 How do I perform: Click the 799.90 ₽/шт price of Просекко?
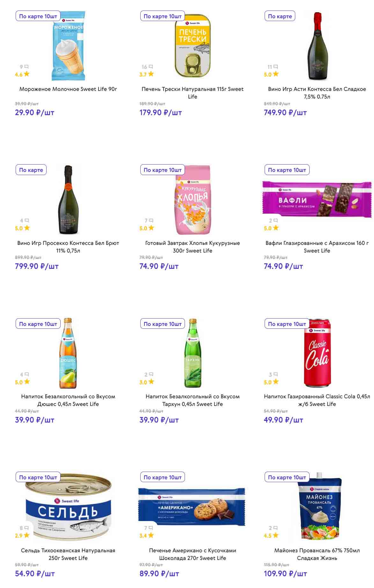coord(37,266)
